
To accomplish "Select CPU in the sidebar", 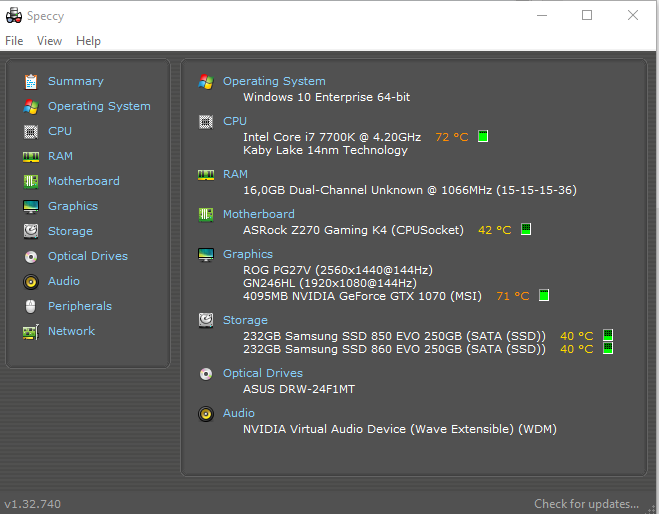I will [60, 131].
